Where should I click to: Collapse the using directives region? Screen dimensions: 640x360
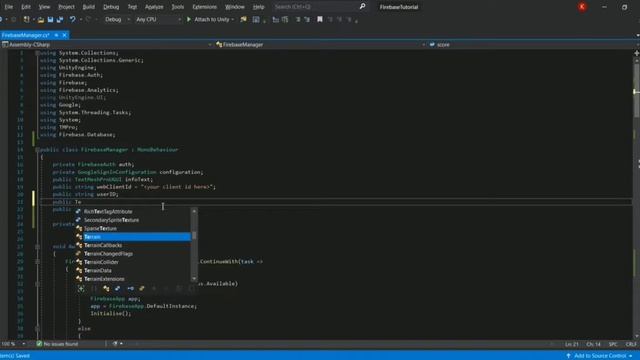click(x=37, y=53)
